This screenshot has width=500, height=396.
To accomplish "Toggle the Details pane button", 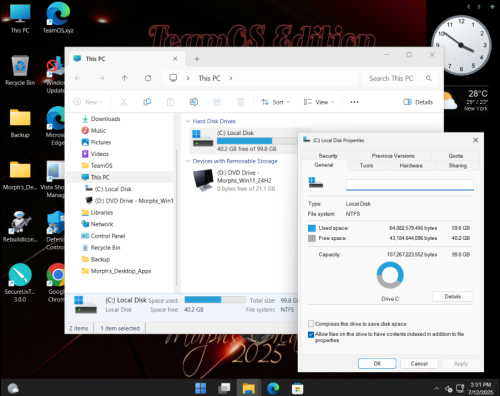I will 418,102.
